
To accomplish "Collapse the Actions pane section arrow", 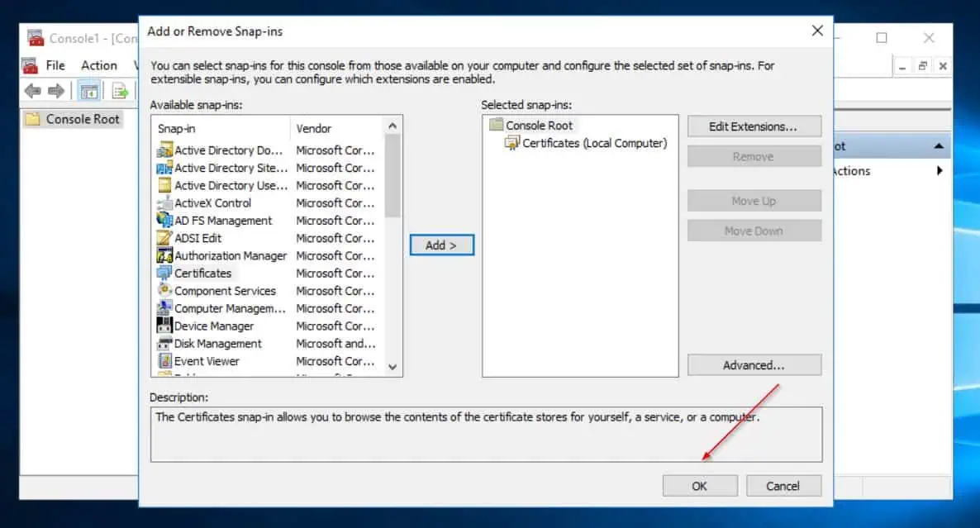I will (939, 146).
